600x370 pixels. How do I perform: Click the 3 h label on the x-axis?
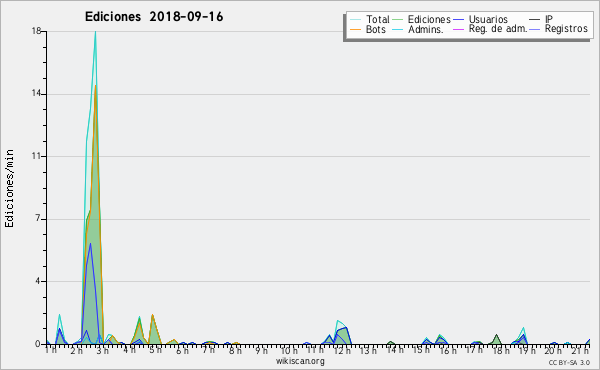click(103, 350)
